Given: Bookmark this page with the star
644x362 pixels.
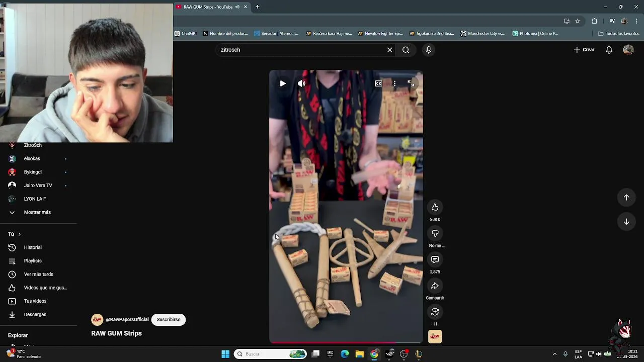Looking at the screenshot, I should tap(578, 21).
